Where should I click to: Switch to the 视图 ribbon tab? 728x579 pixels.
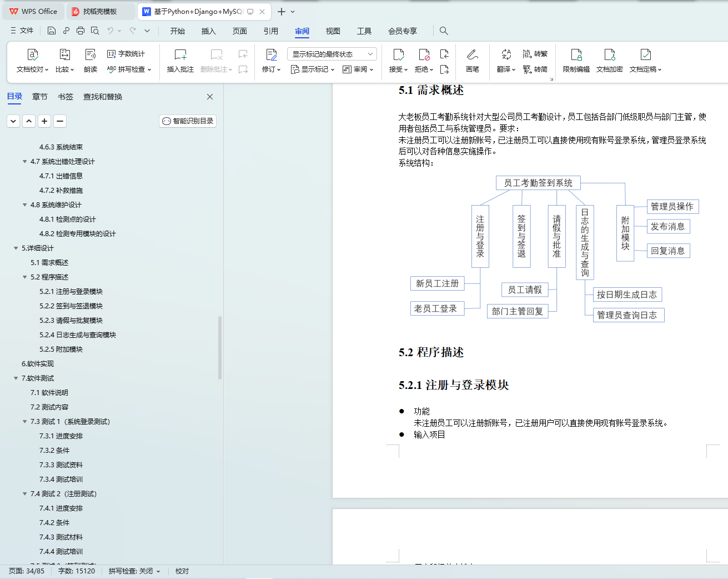[x=333, y=31]
